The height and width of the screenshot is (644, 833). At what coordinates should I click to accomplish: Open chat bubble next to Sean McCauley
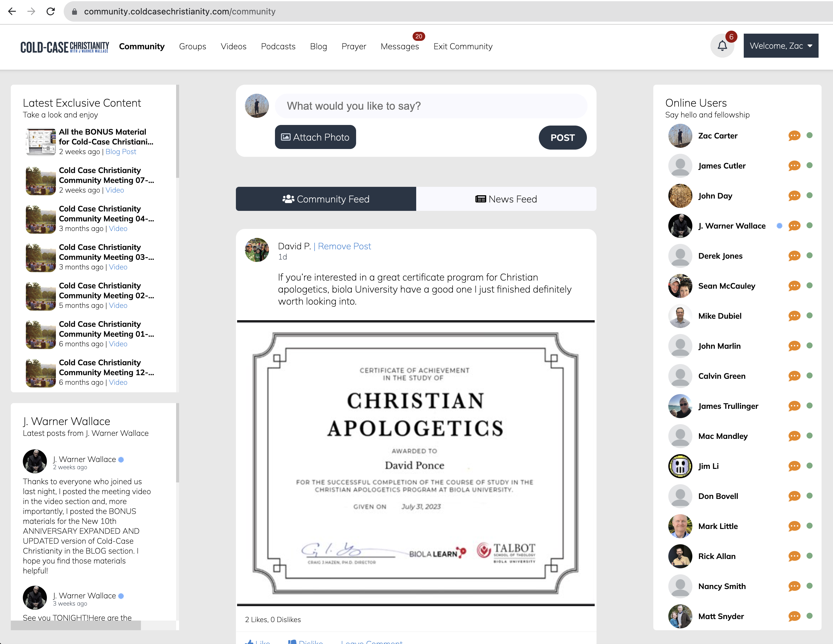[794, 286]
